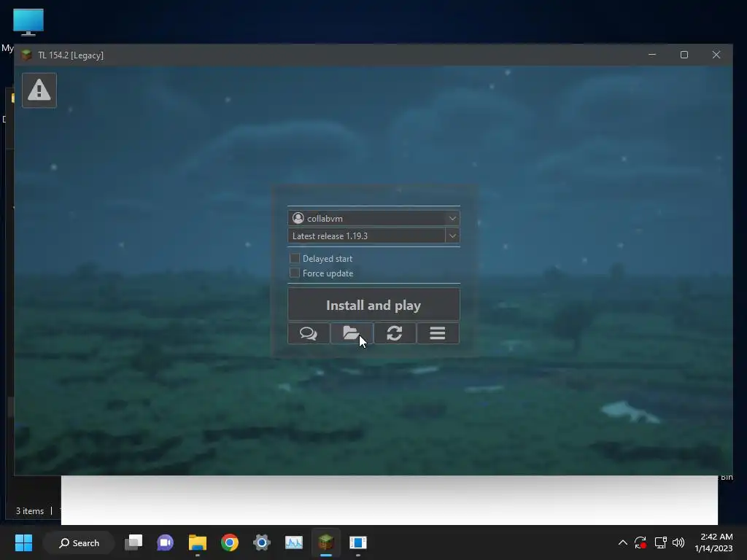This screenshot has width=747, height=560.
Task: Minimize the TL launcher window
Action: coord(652,55)
